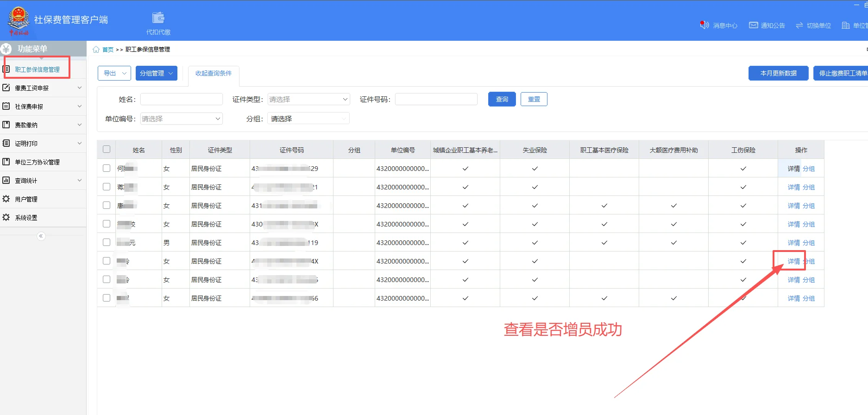Screen dimensions: 868x415
Task: Click the 缴费工资申报 sidebar icon
Action: [6, 88]
